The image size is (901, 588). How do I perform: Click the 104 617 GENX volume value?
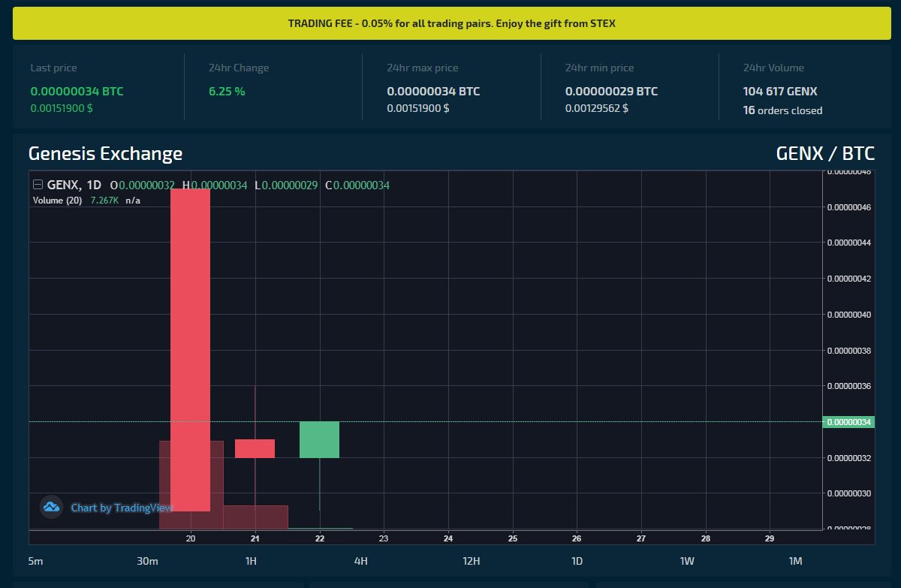[780, 92]
